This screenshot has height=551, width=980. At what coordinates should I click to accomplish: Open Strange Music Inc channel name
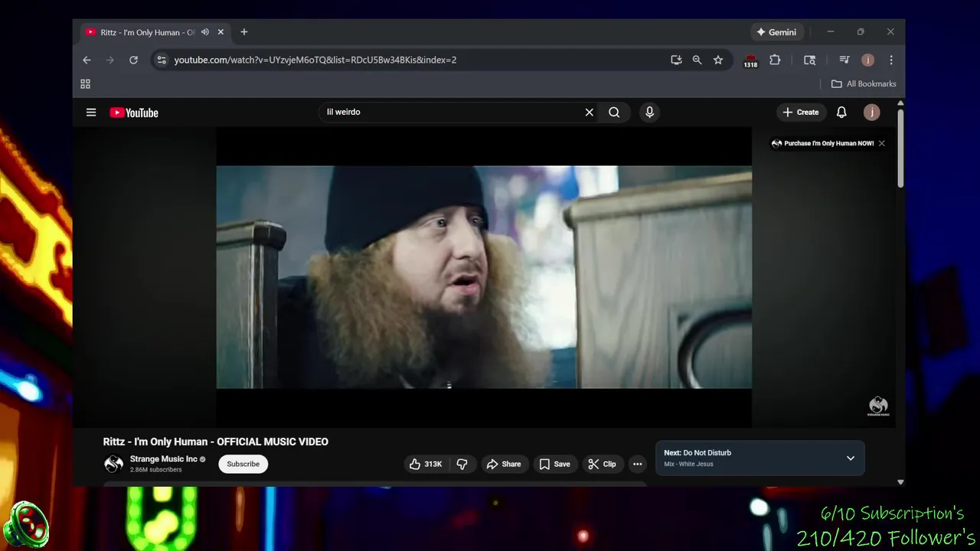[164, 459]
